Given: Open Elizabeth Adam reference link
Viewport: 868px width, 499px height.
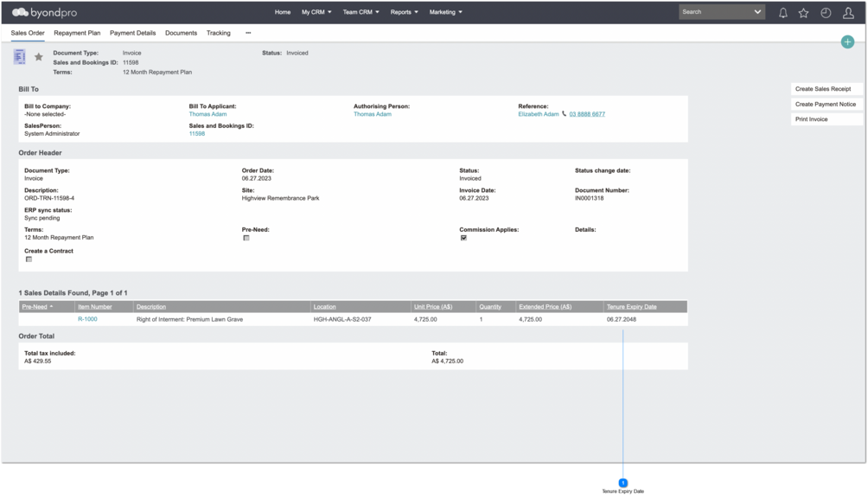Looking at the screenshot, I should click(538, 114).
